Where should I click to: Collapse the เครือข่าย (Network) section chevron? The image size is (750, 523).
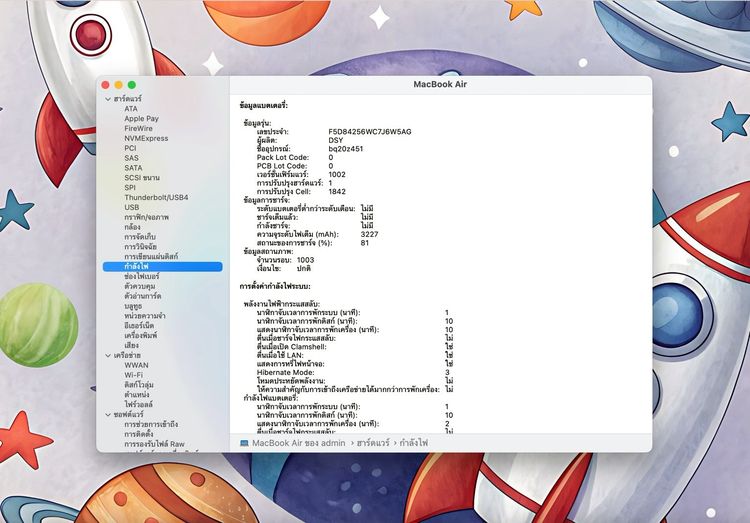(x=108, y=356)
